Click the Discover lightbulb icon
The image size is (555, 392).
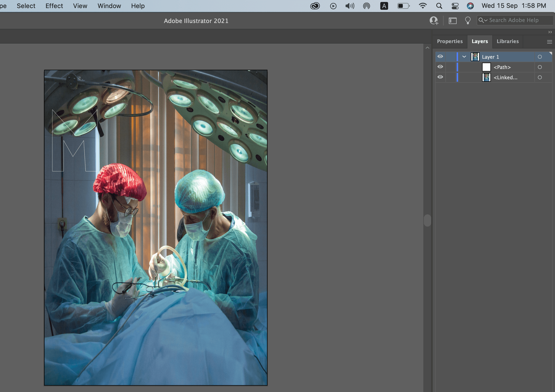tap(468, 21)
